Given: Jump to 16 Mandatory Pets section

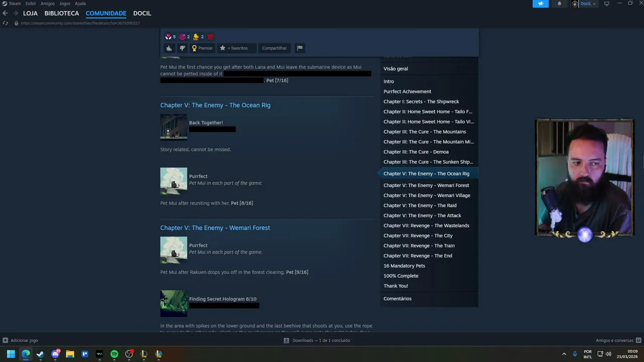Looking at the screenshot, I should 404,266.
